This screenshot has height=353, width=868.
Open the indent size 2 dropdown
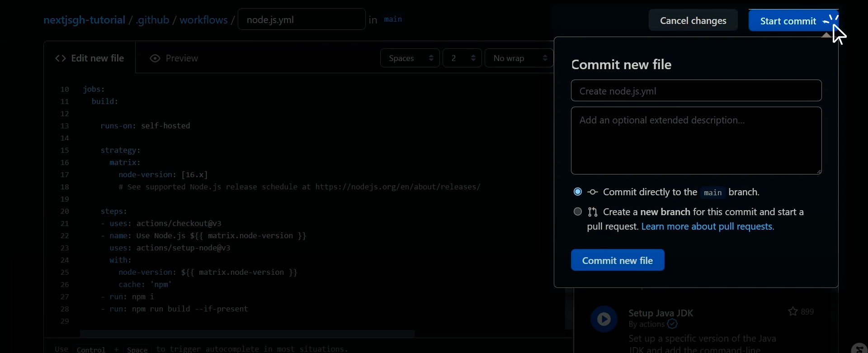coord(462,58)
